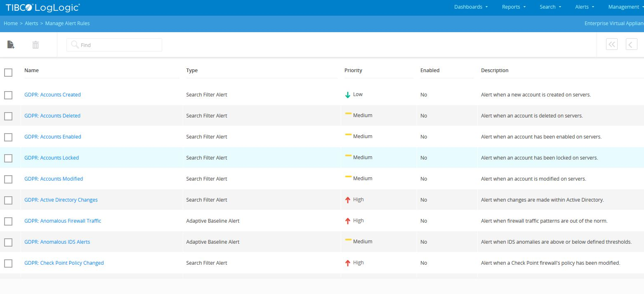The image size is (644, 294).
Task: Click the new alert rule document icon
Action: (x=11, y=45)
